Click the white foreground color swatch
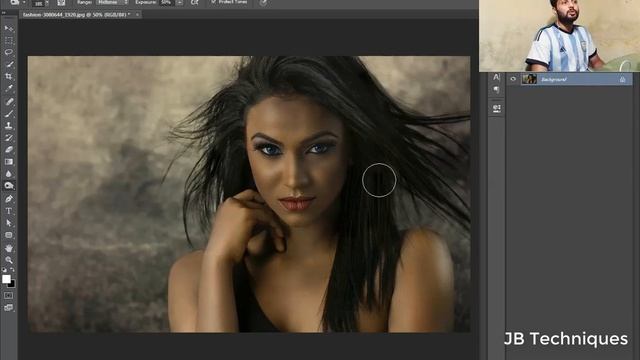 point(6,279)
